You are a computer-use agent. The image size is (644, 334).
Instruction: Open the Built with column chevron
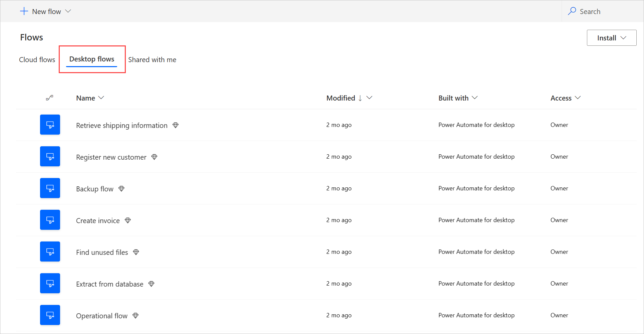click(475, 98)
